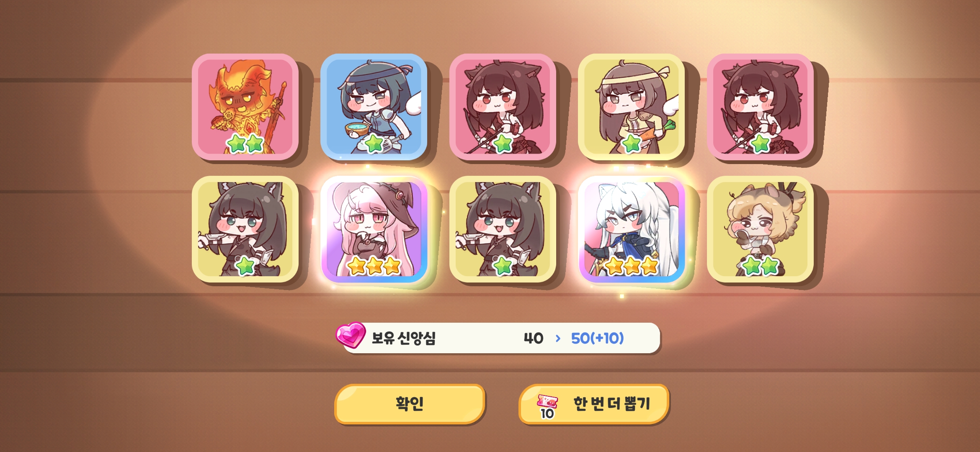
Task: Select the yellow headband carrot girl card
Action: tap(631, 107)
